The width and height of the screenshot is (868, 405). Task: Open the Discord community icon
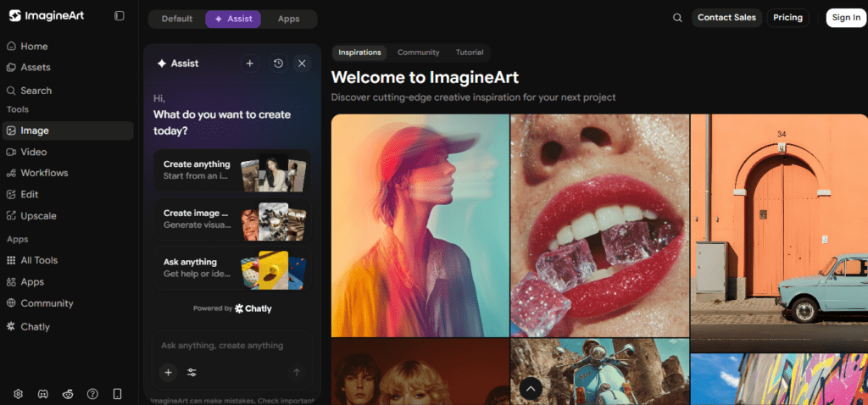click(42, 394)
